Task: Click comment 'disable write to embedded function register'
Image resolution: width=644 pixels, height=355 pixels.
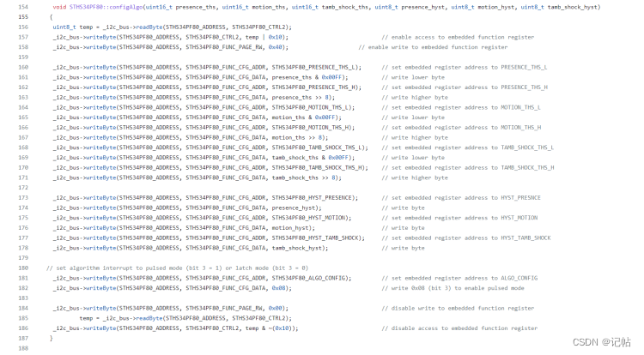Action: point(458,309)
